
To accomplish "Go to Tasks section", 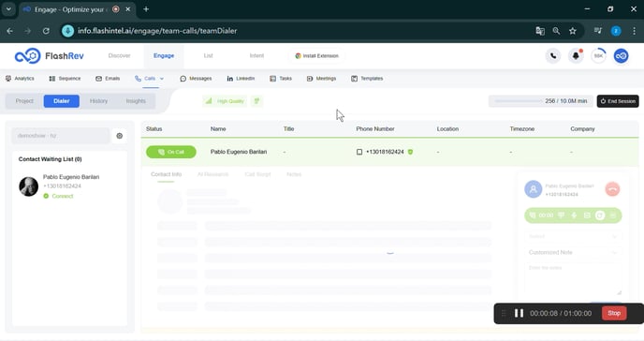I will (281, 79).
